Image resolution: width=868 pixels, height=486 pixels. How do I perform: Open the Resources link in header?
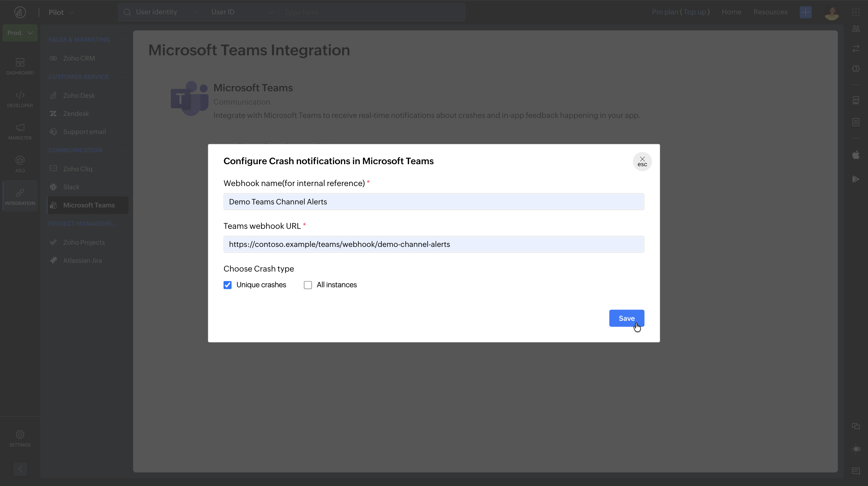(770, 12)
